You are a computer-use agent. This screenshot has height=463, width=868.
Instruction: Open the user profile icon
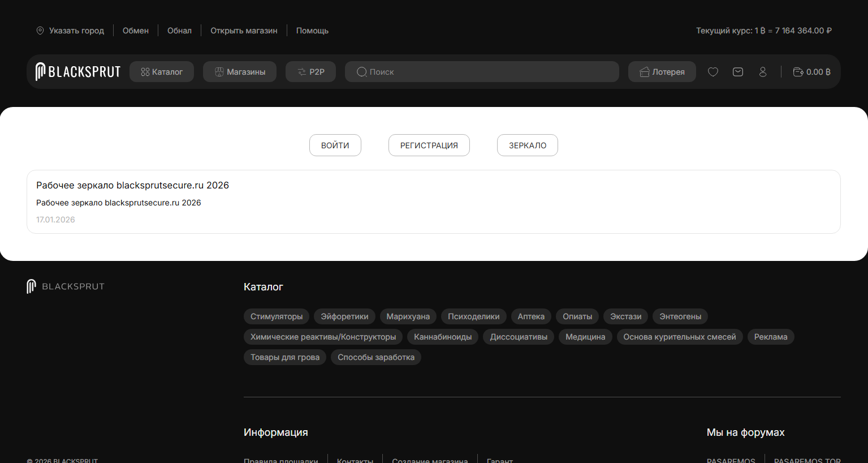tap(763, 72)
